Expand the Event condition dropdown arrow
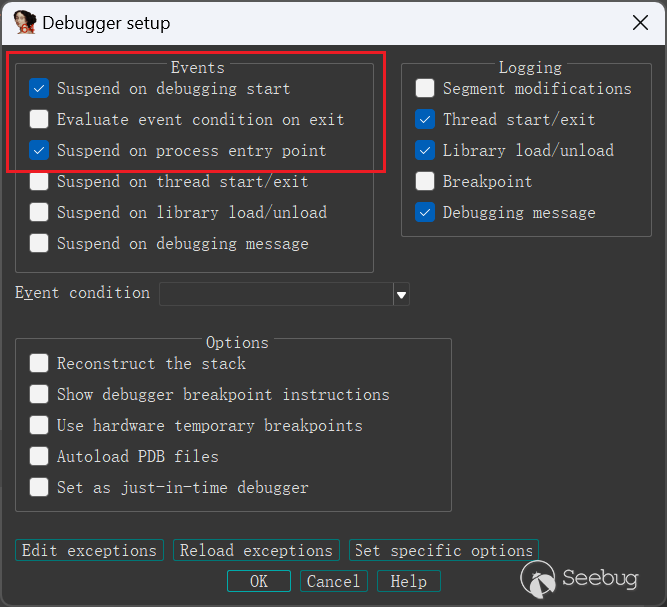This screenshot has width=667, height=607. point(401,294)
